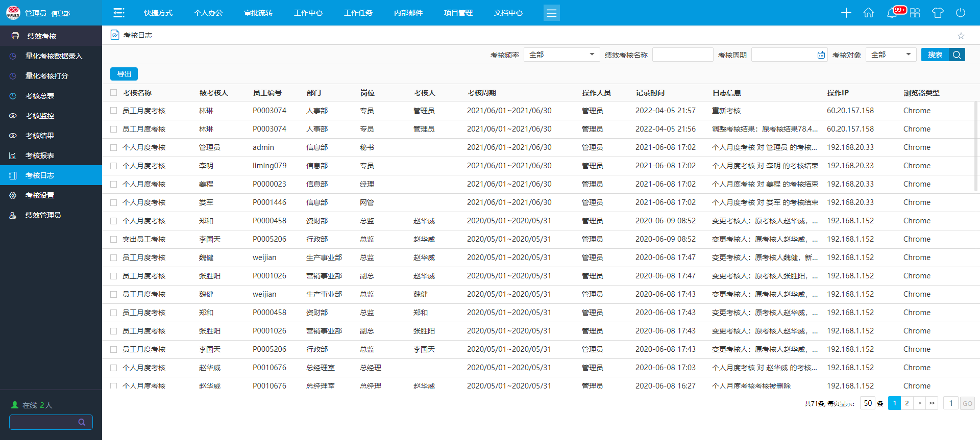Go to page 2 of results
The height and width of the screenshot is (440, 980).
(907, 403)
